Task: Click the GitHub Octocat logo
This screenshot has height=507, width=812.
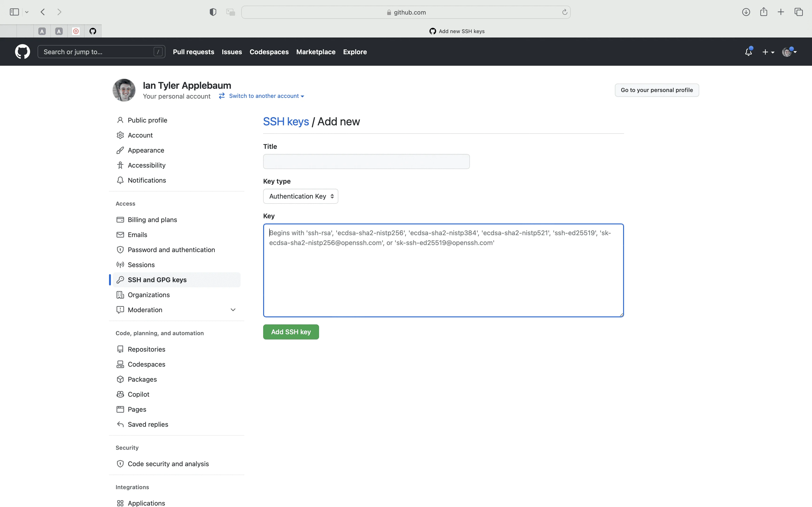Action: point(23,52)
